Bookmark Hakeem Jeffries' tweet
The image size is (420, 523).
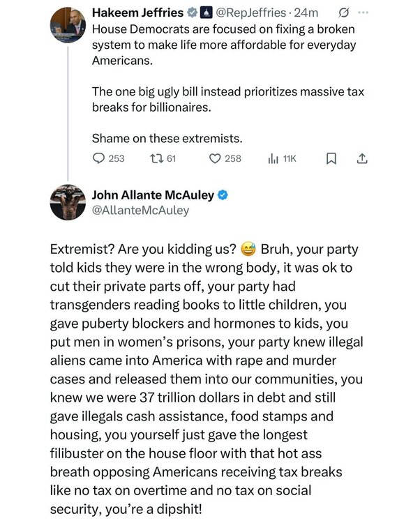[x=331, y=159]
